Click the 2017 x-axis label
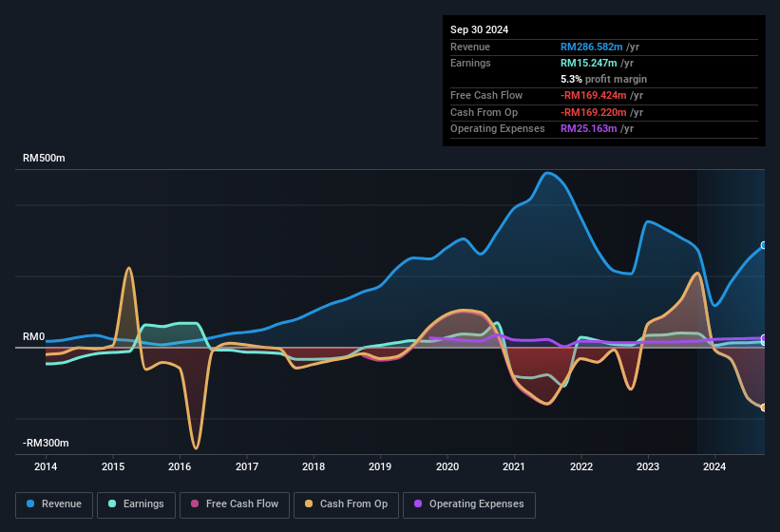Screen dimensions: 780x532 pos(247,466)
